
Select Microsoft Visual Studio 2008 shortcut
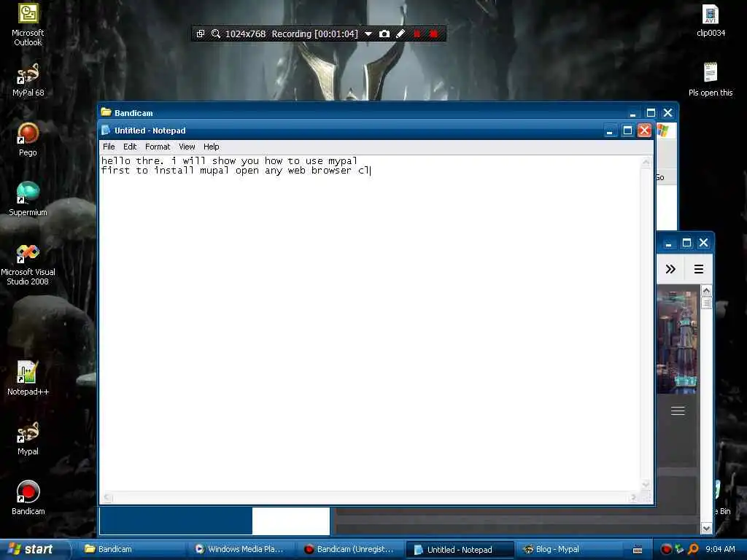[x=28, y=264]
